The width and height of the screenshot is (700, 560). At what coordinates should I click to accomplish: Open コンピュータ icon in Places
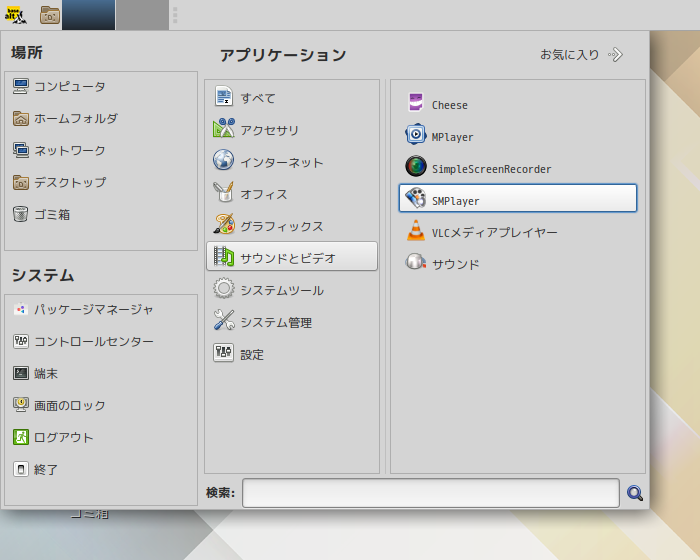[21, 86]
